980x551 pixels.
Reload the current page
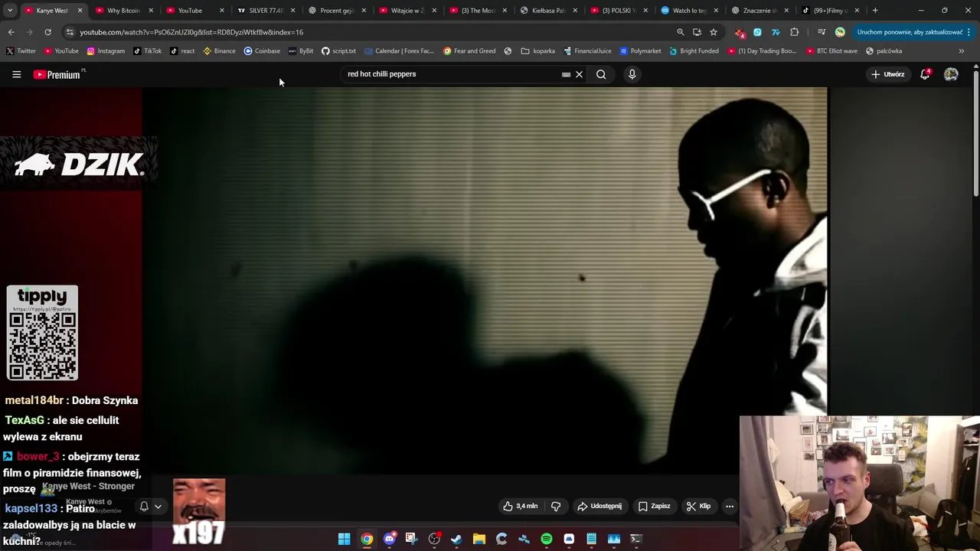47,32
